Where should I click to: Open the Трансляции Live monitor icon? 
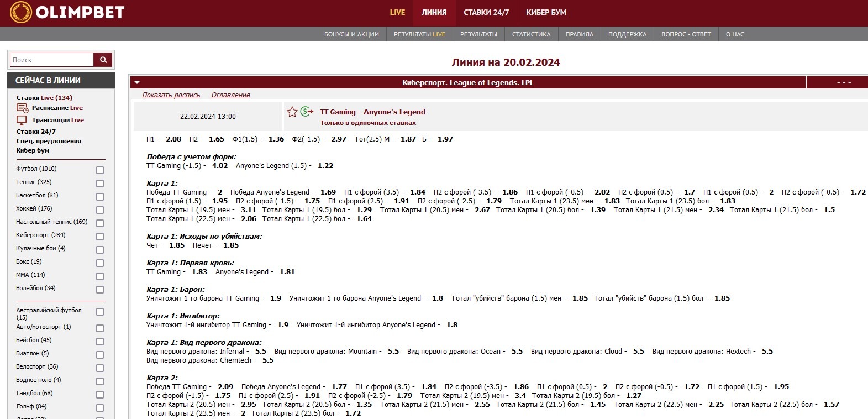click(22, 120)
